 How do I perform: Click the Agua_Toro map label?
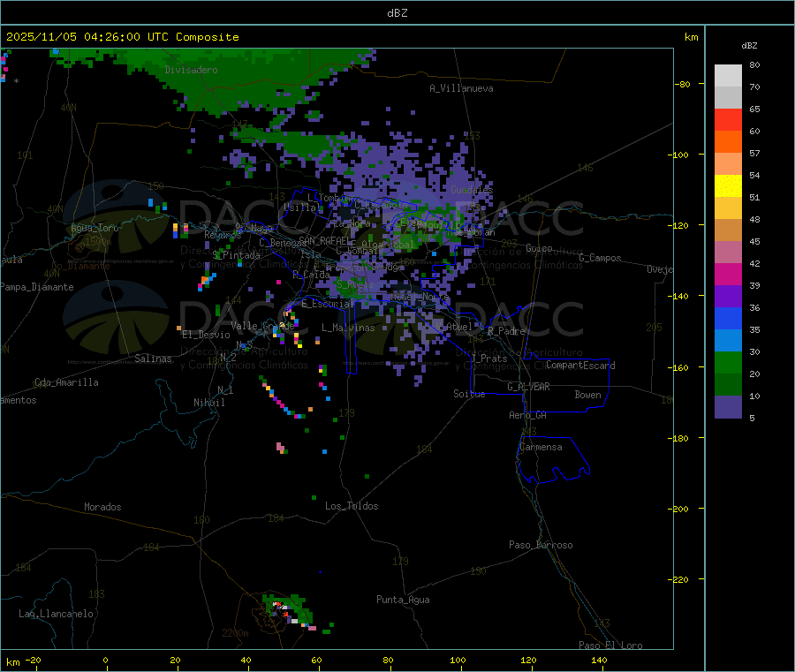pos(95,228)
